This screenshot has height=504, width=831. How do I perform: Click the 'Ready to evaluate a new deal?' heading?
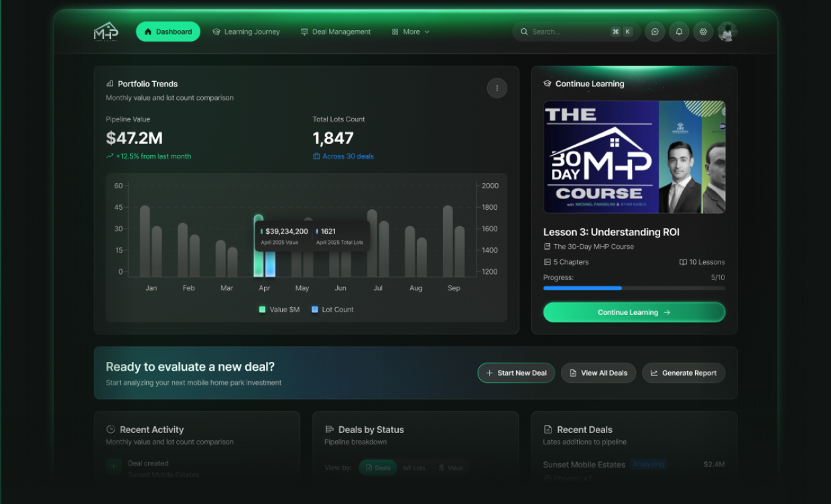pyautogui.click(x=190, y=367)
